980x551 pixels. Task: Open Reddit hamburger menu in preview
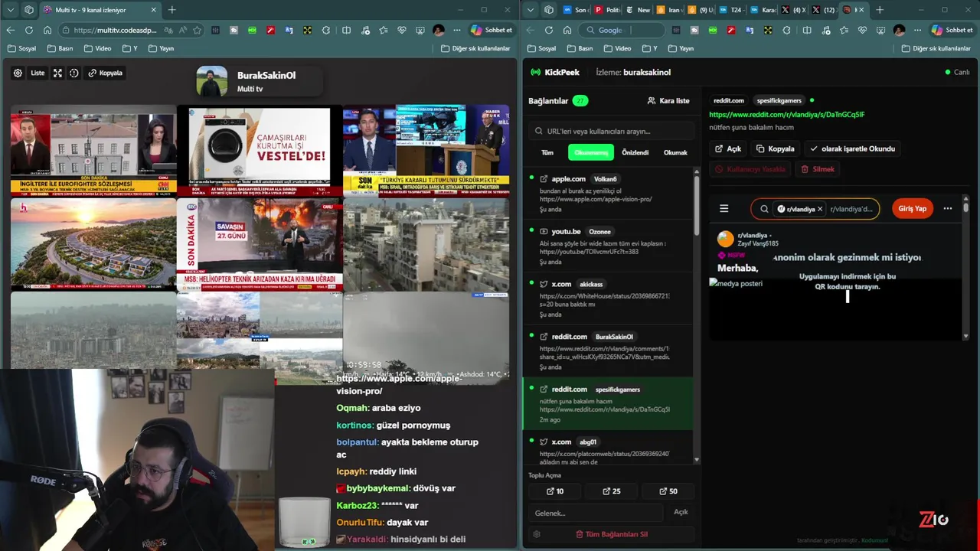[724, 208]
